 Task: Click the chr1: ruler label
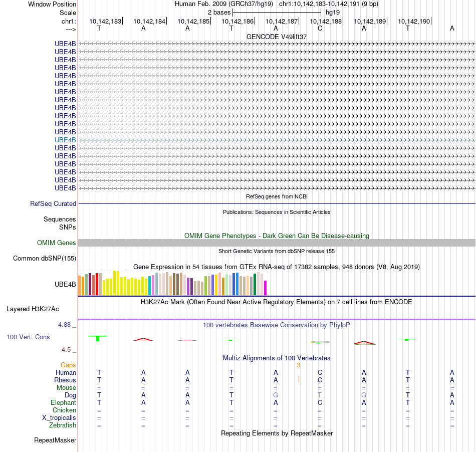coord(69,21)
